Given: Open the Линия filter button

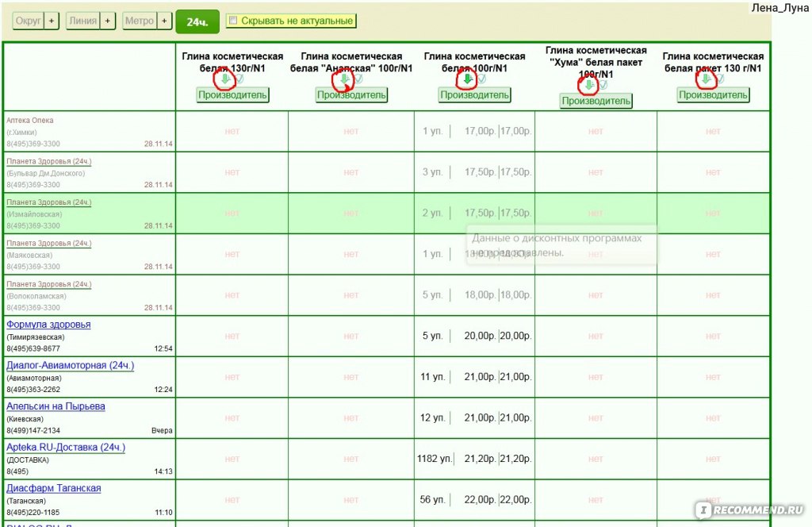Looking at the screenshot, I should [x=82, y=21].
